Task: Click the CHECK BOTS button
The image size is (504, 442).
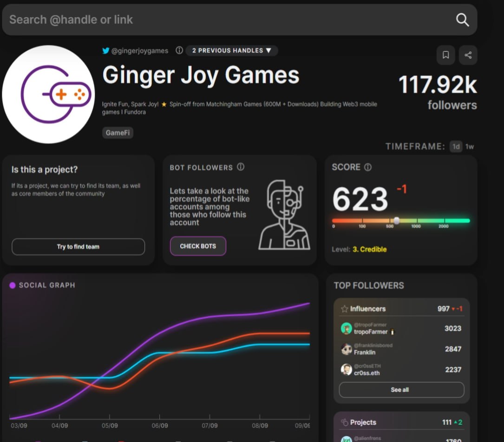Action: pyautogui.click(x=198, y=246)
